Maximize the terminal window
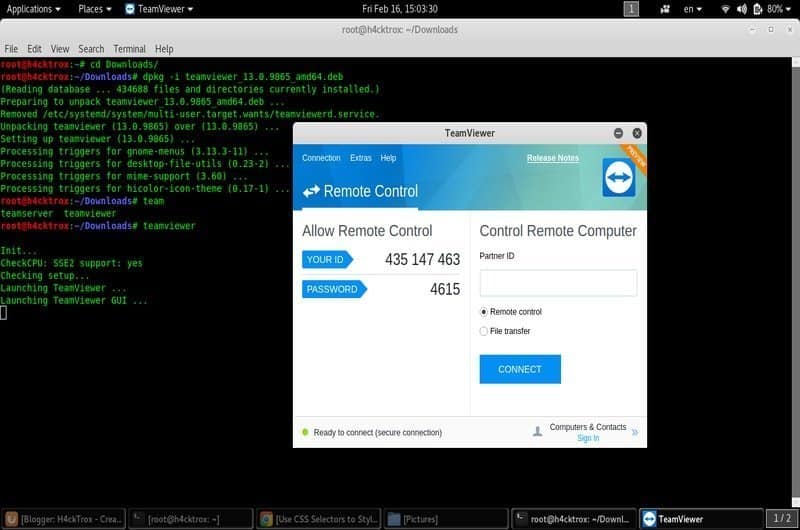The height and width of the screenshot is (530, 800). tap(771, 30)
